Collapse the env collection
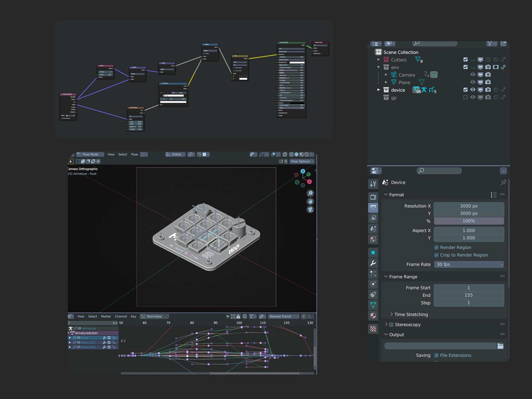The height and width of the screenshot is (399, 532). click(x=378, y=67)
